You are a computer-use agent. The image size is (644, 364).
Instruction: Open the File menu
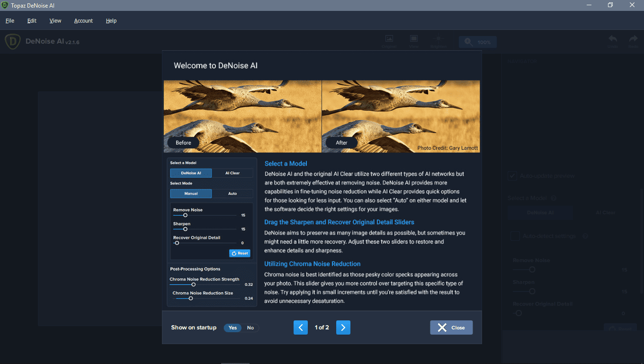click(10, 21)
